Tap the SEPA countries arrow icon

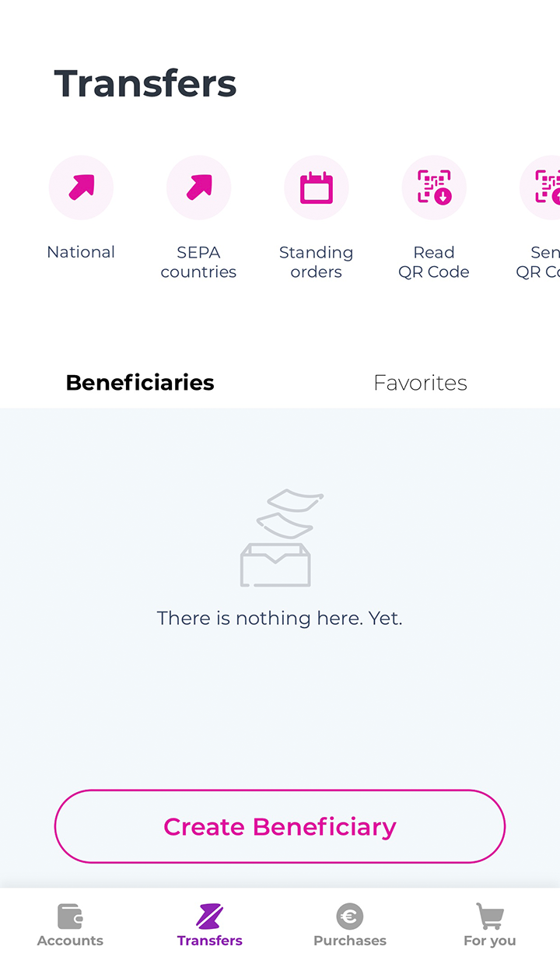click(198, 188)
